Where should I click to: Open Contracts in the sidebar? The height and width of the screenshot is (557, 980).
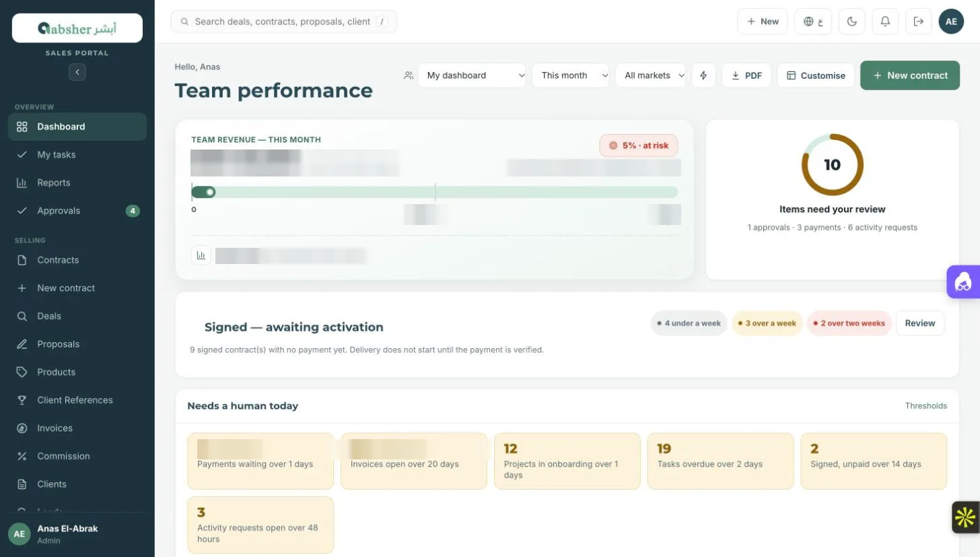point(77,260)
